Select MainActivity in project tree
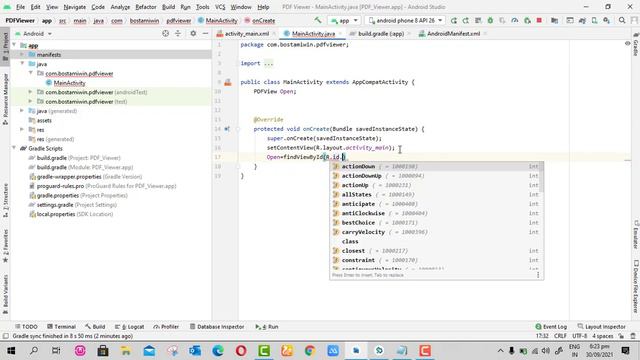The image size is (640, 360). pos(69,83)
